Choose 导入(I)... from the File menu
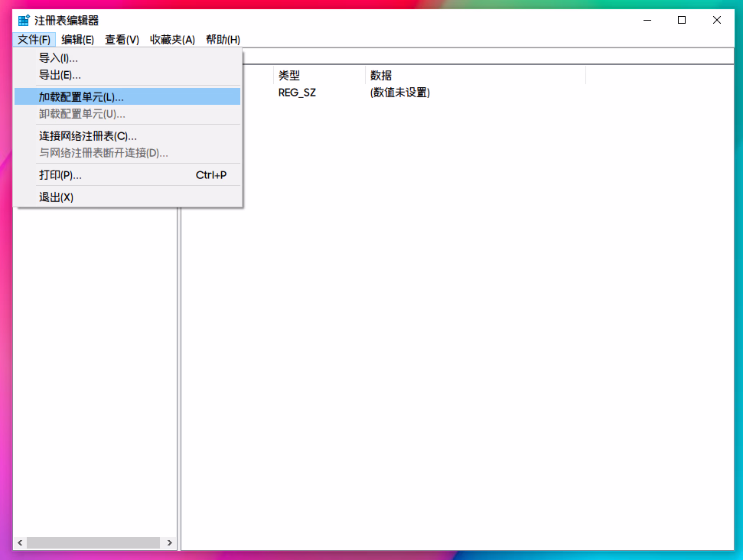Screen dimensions: 743x560 [59, 58]
